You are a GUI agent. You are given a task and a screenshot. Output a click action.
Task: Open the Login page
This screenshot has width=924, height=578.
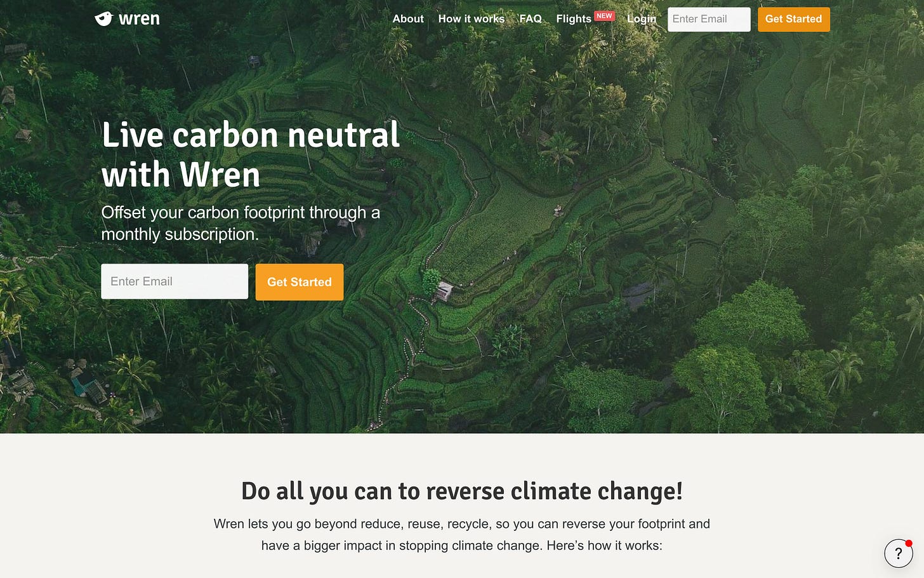[641, 19]
